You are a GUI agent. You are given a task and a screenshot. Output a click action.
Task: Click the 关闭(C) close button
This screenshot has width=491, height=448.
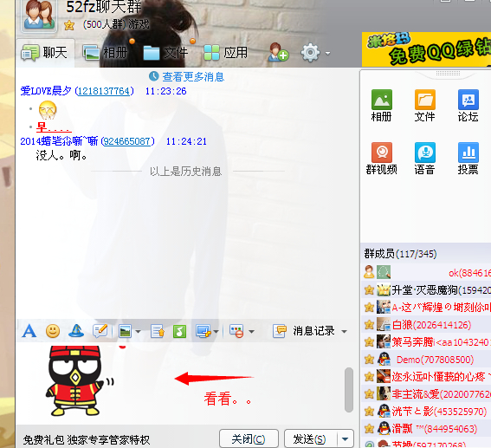249,439
